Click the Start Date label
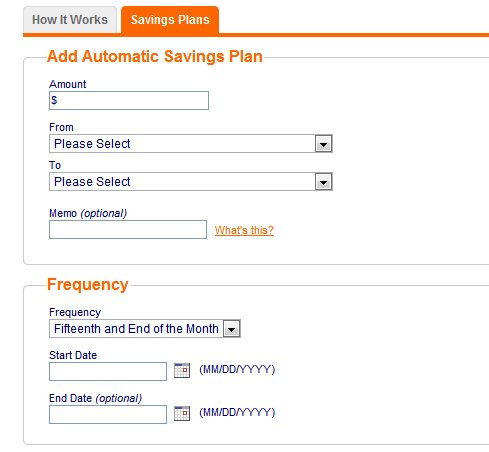 pos(73,355)
